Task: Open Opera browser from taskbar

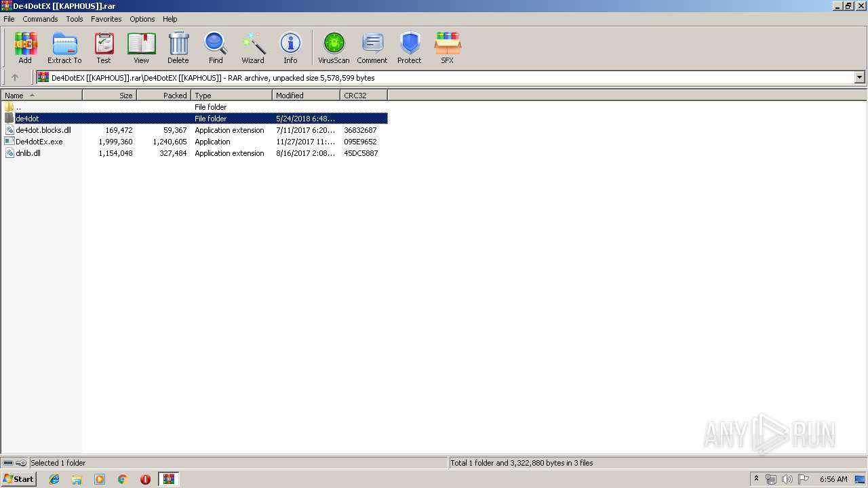Action: [x=145, y=479]
